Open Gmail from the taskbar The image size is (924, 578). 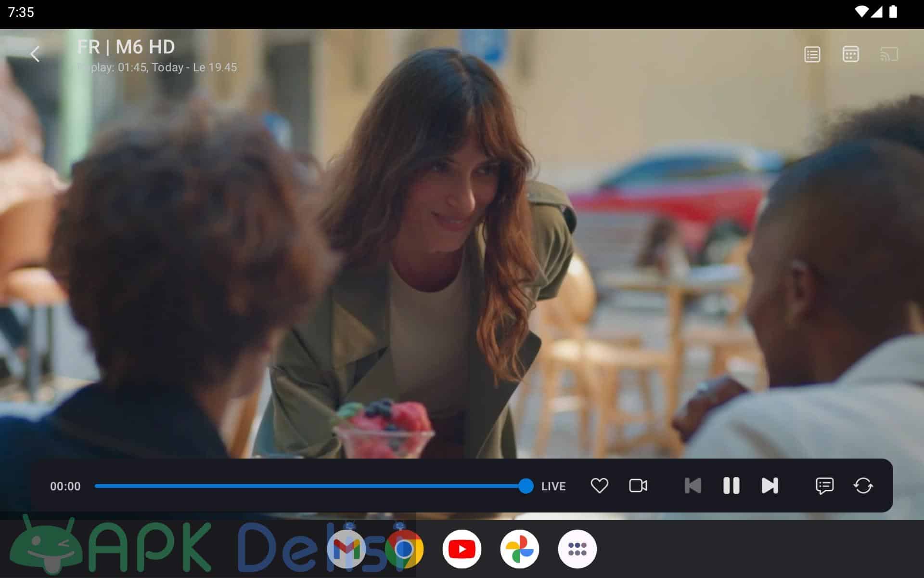(346, 549)
